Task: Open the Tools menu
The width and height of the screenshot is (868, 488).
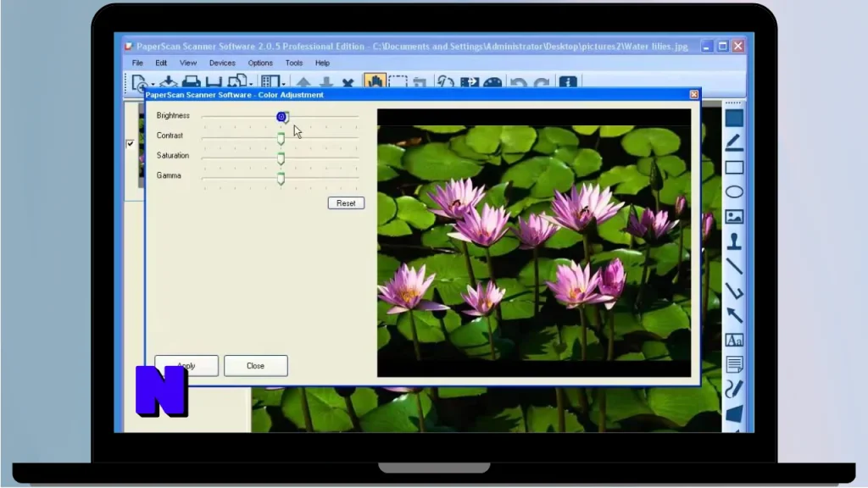Action: [x=294, y=63]
